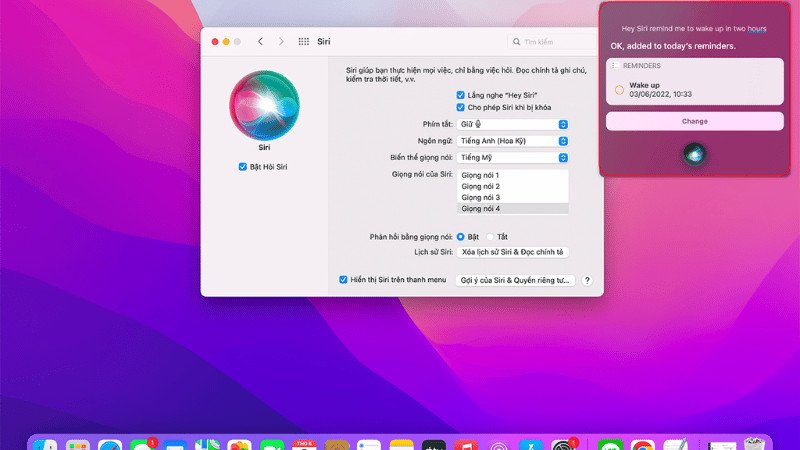Viewport: 800px width, 450px height.
Task: Open Google Chrome from the Dock
Action: pyautogui.click(x=642, y=445)
